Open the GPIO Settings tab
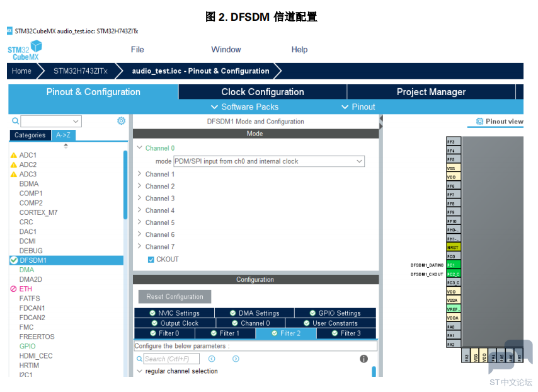Viewport: 538px width, 392px height. tap(335, 313)
